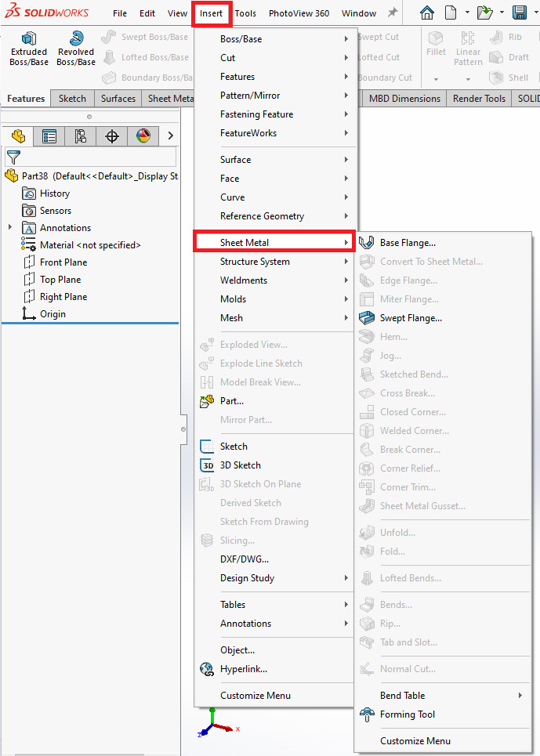The image size is (540, 756).
Task: Pin the menu bar with pushpin icon
Action: click(393, 13)
